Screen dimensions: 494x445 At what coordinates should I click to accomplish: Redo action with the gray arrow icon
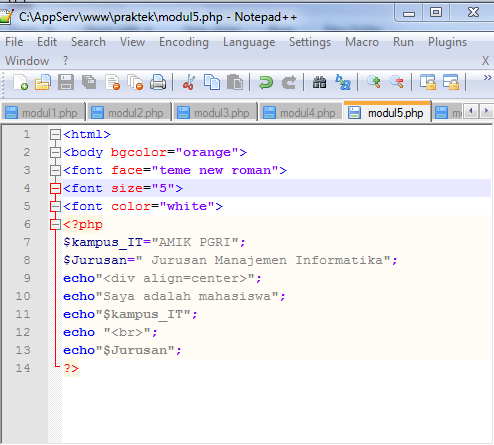point(289,82)
